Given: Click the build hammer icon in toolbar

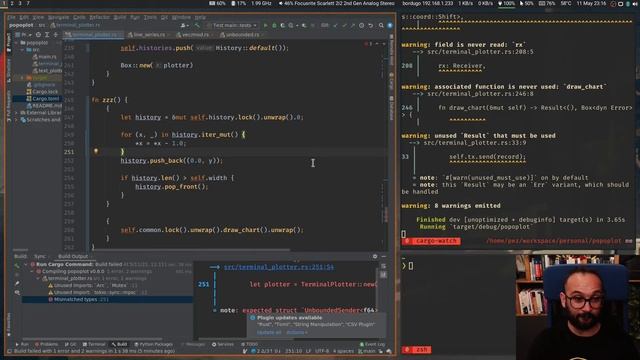Looking at the screenshot, I should pyautogui.click(x=197, y=25).
